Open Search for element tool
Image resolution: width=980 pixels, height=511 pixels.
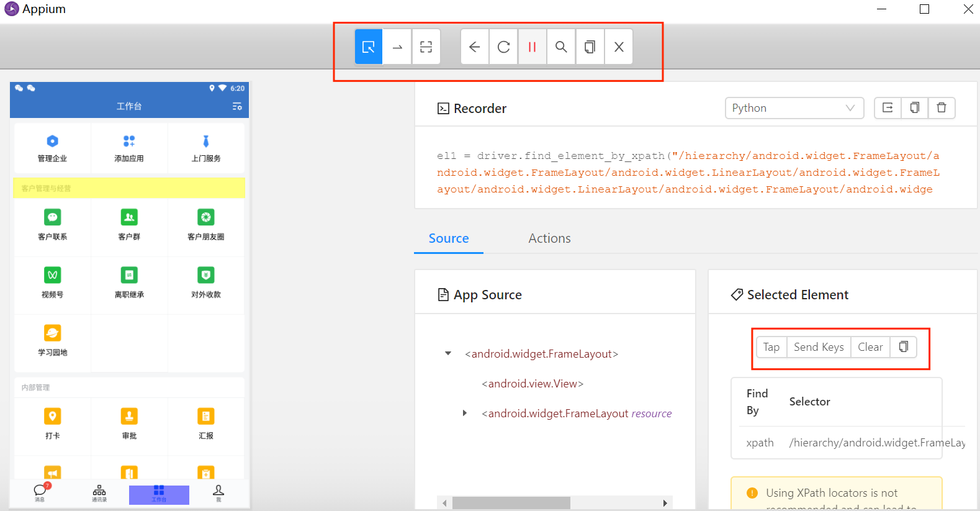tap(561, 47)
